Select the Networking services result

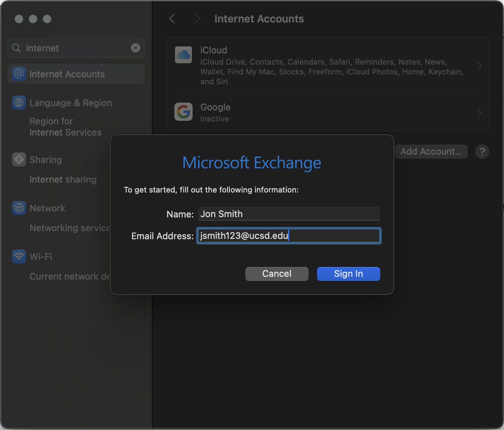(x=70, y=228)
